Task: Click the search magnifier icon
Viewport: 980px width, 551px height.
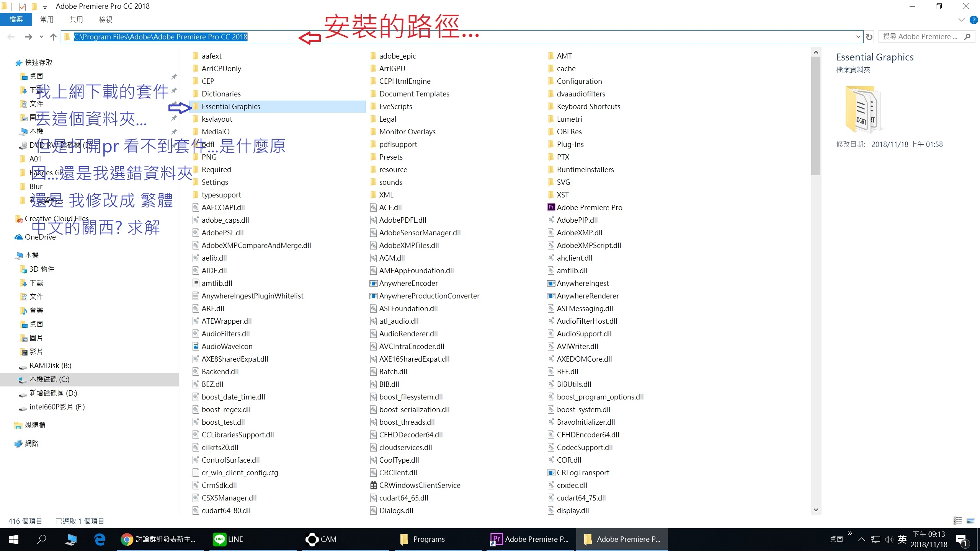Action: pyautogui.click(x=967, y=37)
